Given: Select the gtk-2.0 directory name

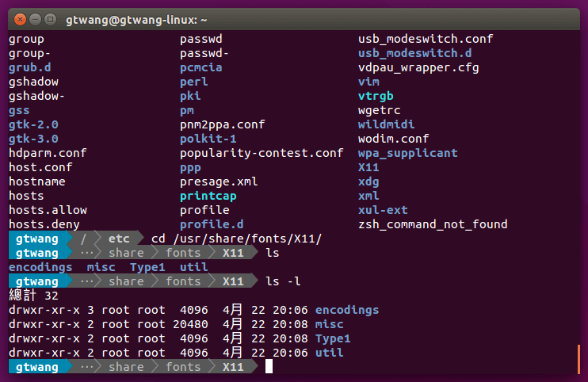Looking at the screenshot, I should tap(33, 124).
